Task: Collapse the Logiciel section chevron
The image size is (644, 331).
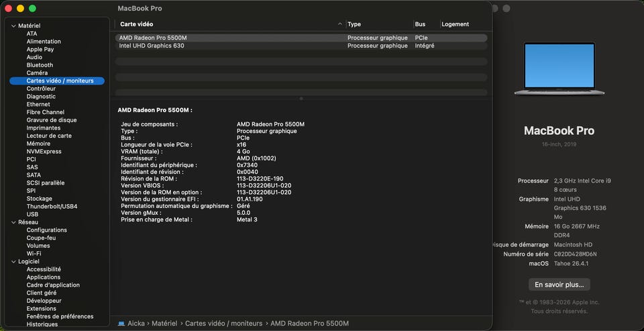Action: (x=13, y=262)
